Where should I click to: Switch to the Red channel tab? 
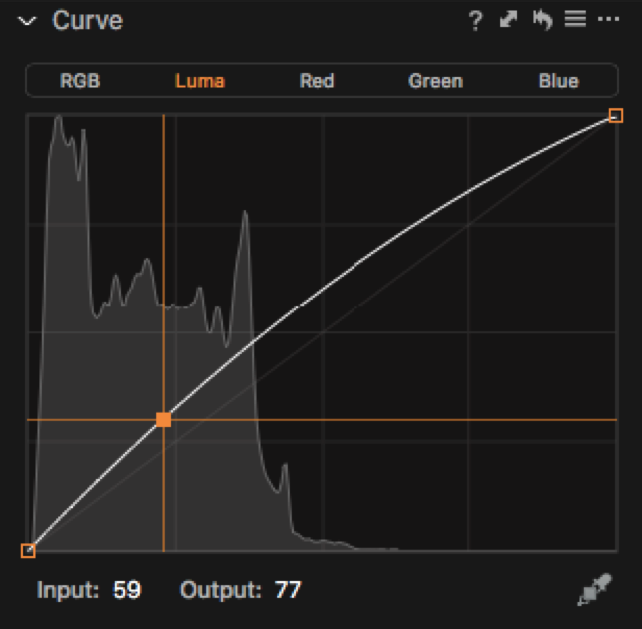(x=317, y=81)
